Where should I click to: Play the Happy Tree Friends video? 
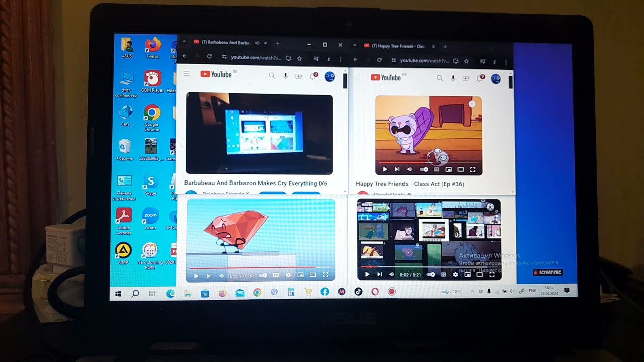[385, 170]
